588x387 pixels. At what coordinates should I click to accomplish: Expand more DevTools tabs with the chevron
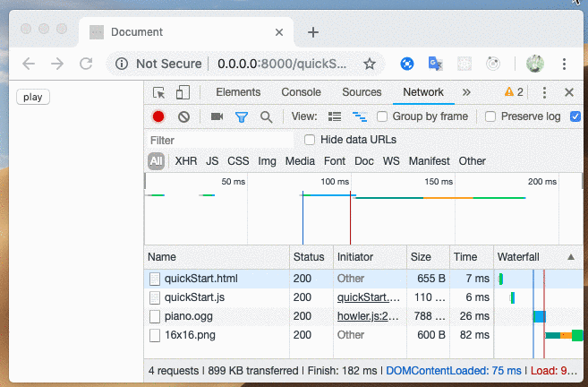pyautogui.click(x=466, y=92)
